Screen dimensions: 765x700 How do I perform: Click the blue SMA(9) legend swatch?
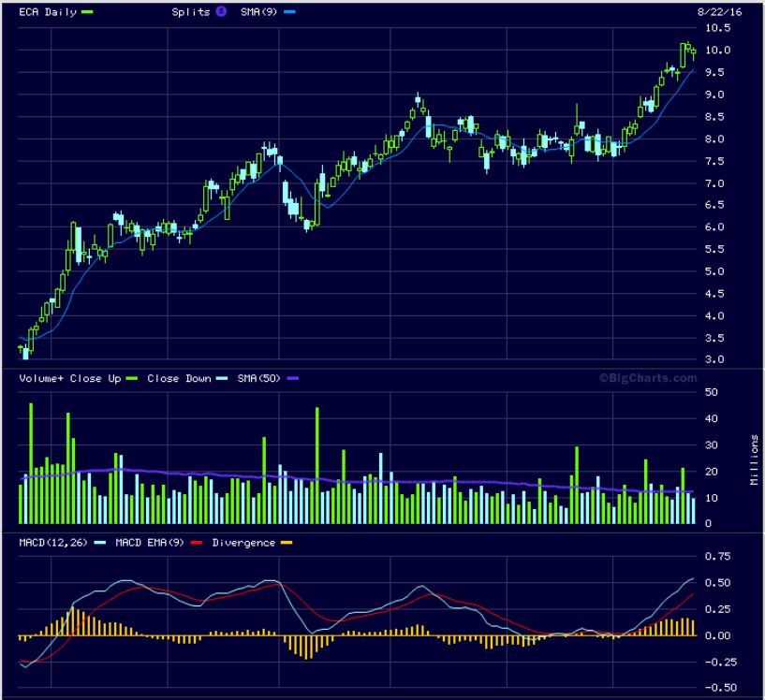[x=290, y=12]
